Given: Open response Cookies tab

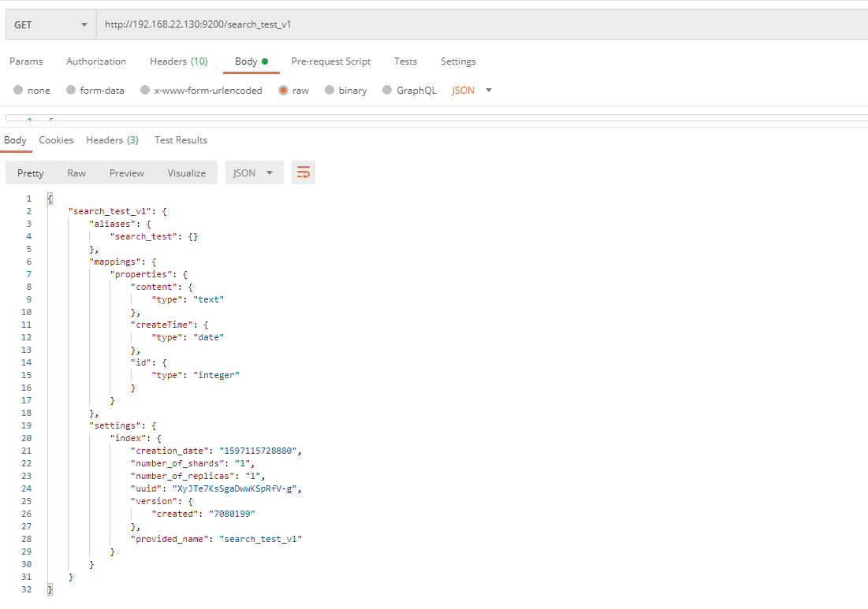Looking at the screenshot, I should [x=56, y=140].
